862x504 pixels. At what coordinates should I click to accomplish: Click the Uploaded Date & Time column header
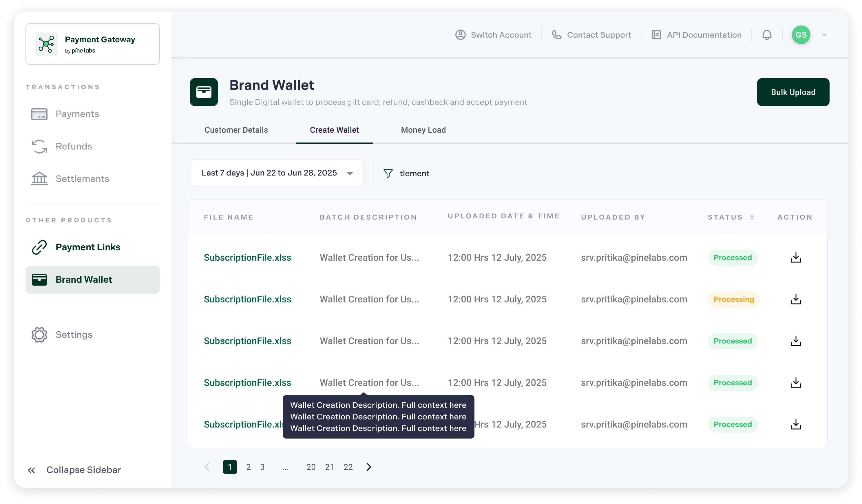point(503,216)
